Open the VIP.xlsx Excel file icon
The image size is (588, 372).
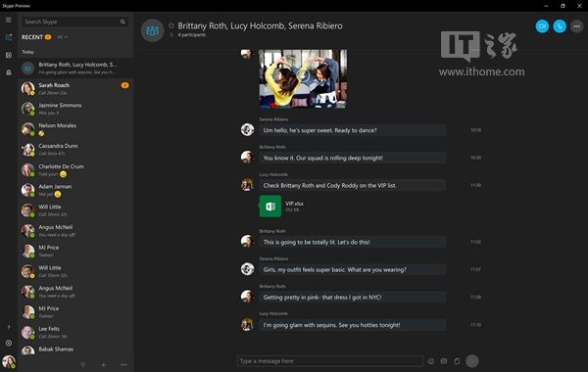click(270, 206)
